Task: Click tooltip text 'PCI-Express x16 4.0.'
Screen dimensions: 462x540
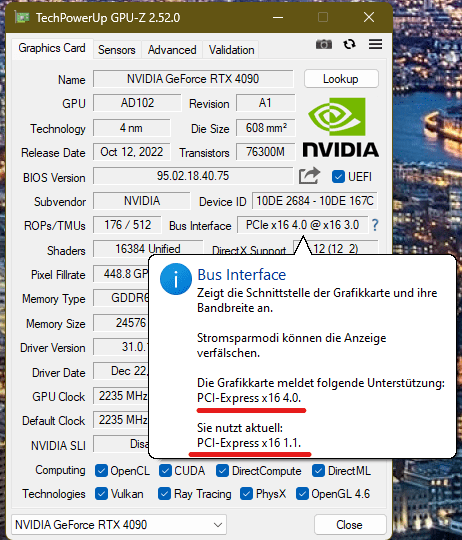Action: pyautogui.click(x=249, y=398)
